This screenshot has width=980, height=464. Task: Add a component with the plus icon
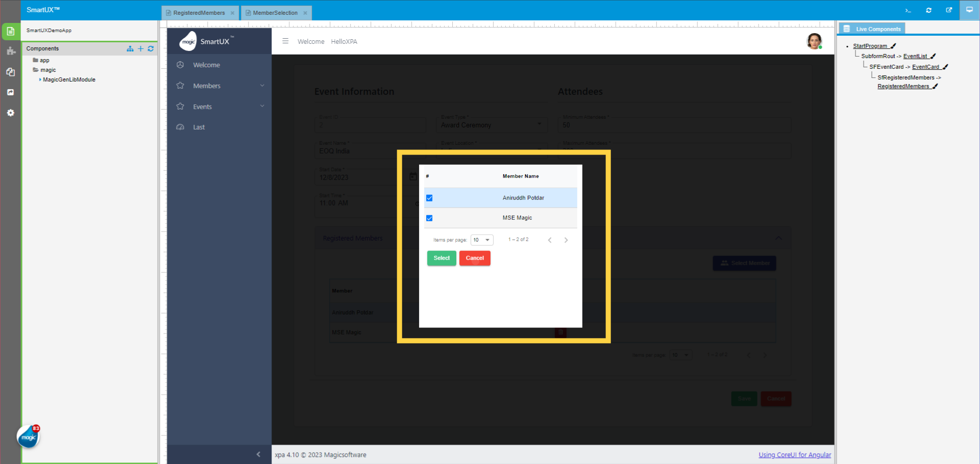[141, 48]
